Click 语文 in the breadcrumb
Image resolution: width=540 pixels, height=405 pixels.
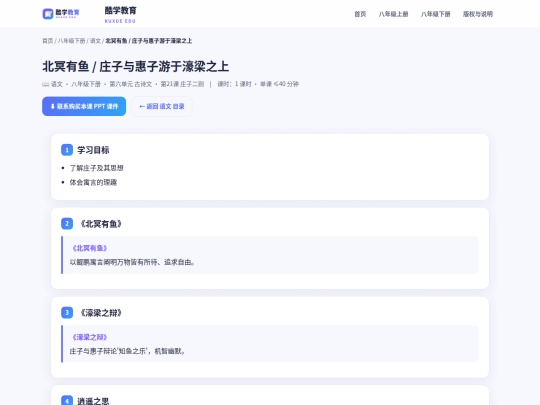95,41
